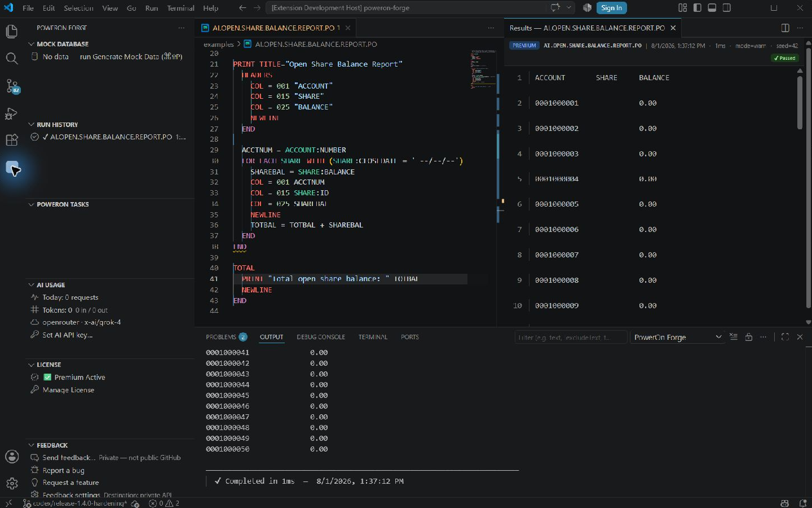The image size is (812, 508).
Task: Click the Go Back navigation arrow
Action: click(x=242, y=8)
